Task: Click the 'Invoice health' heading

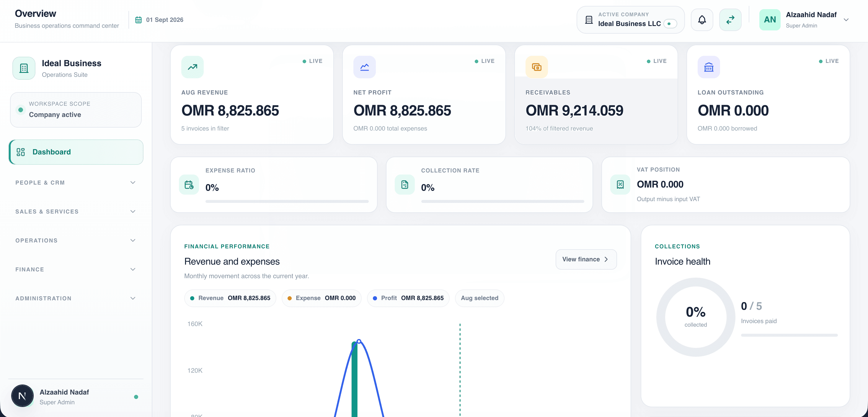Action: pos(682,262)
